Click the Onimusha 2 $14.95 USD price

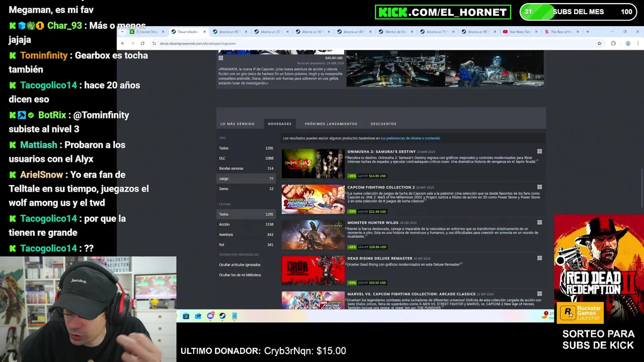coord(377,176)
